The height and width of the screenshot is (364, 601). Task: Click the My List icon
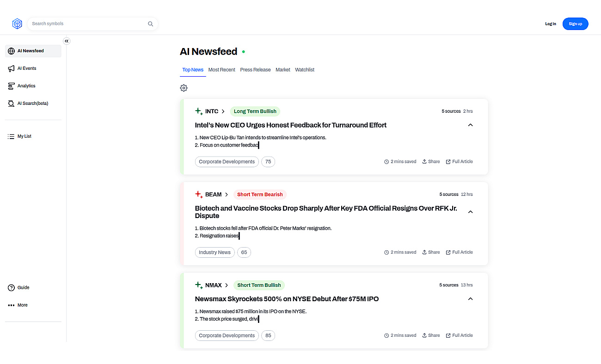point(12,136)
